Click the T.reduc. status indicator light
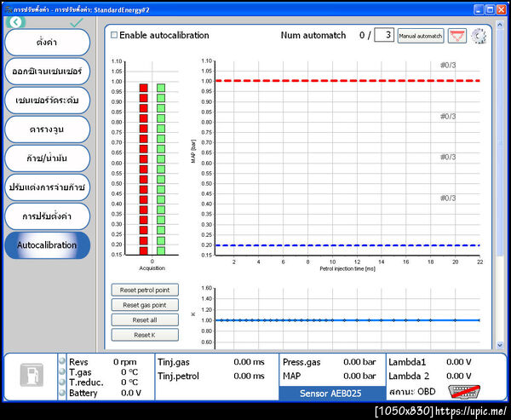Screen dimensions: 511x420 click(62, 382)
